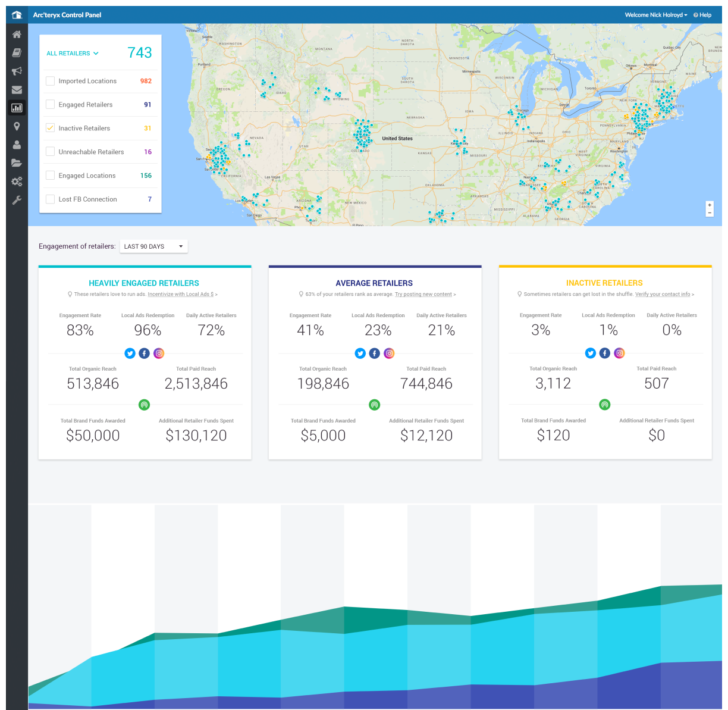Check the Unreachable Retailers checkbox
The width and height of the screenshot is (728, 710).
click(x=51, y=152)
